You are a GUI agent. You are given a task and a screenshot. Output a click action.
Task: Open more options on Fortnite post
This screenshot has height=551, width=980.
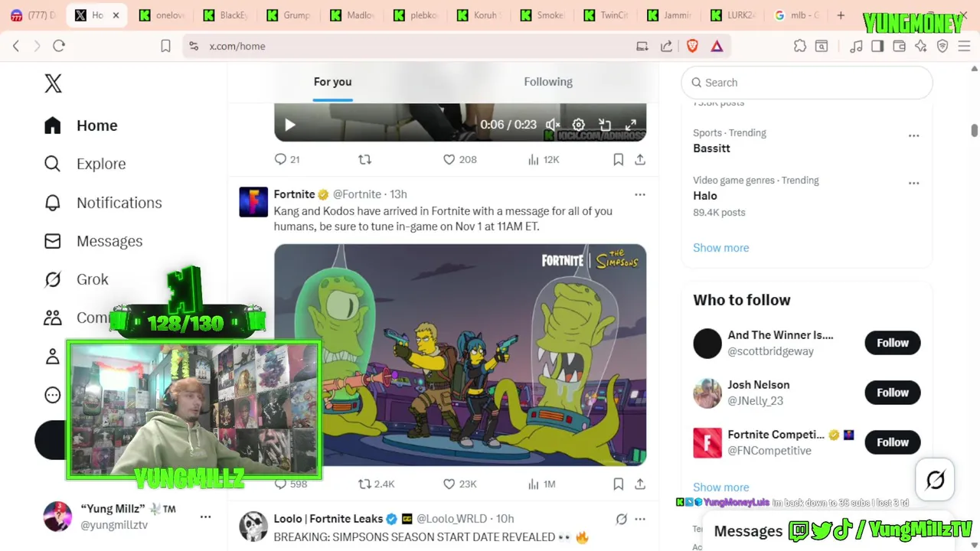(640, 194)
